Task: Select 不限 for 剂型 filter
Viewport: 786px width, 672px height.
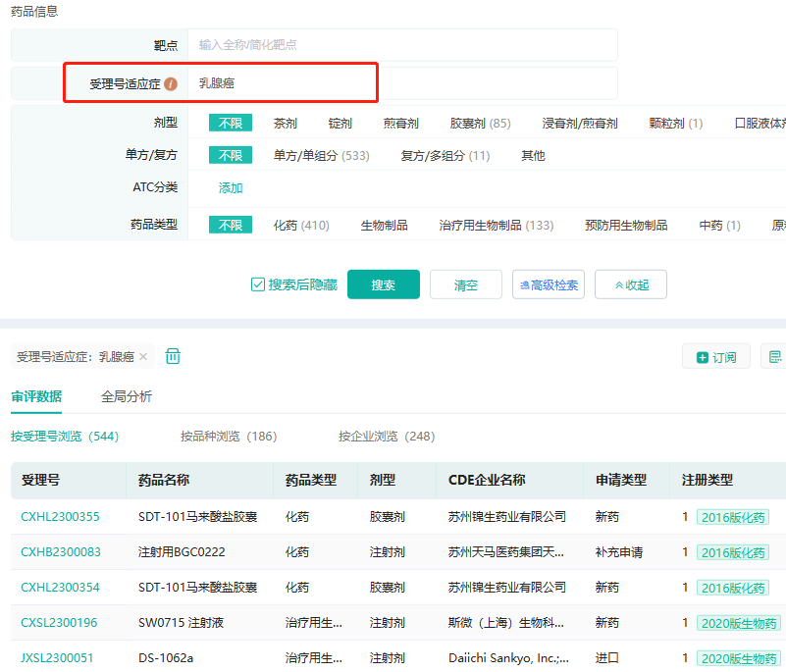Action: [230, 123]
